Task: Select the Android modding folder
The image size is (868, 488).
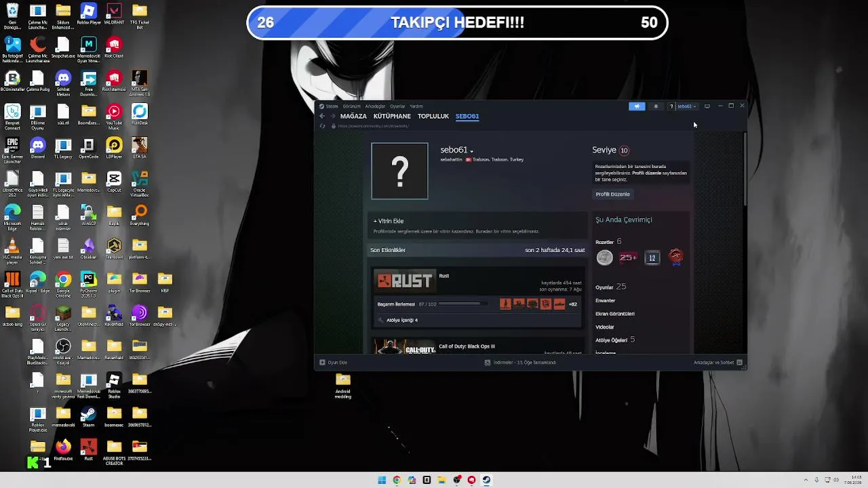Action: coord(343,386)
